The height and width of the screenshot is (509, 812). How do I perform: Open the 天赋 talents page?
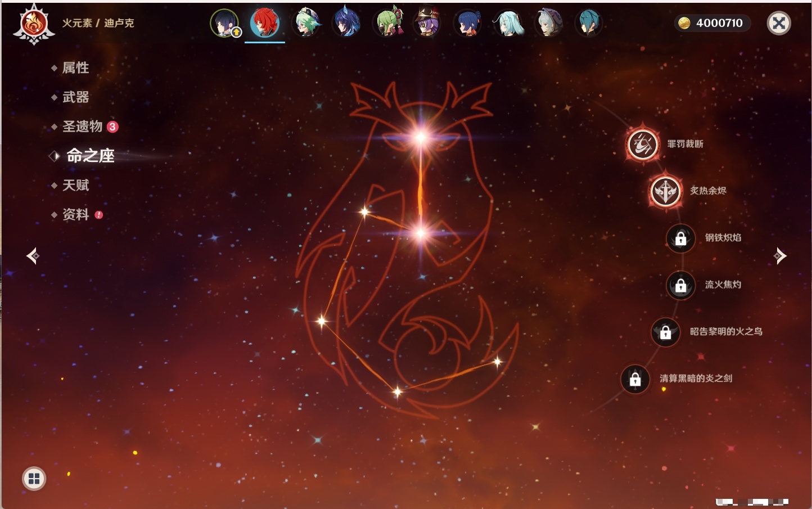point(75,185)
